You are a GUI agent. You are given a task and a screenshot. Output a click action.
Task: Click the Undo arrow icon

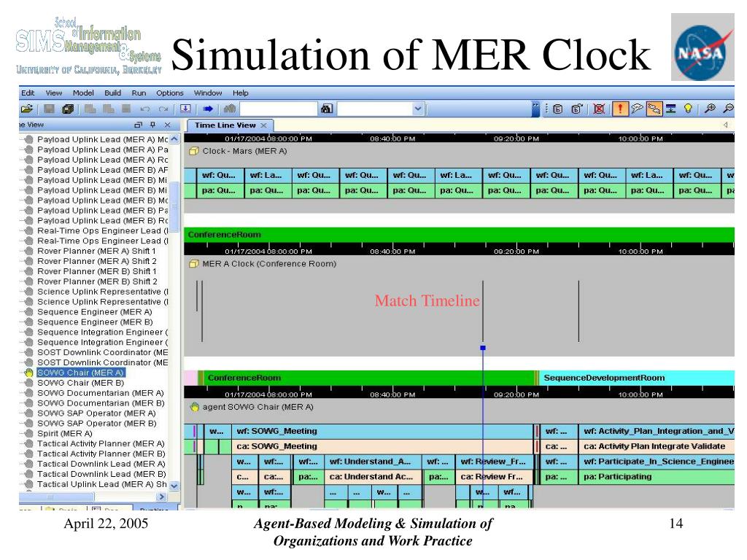click(x=145, y=109)
